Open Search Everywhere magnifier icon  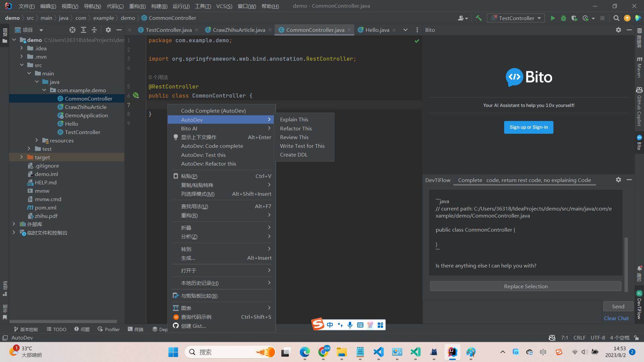click(x=616, y=18)
